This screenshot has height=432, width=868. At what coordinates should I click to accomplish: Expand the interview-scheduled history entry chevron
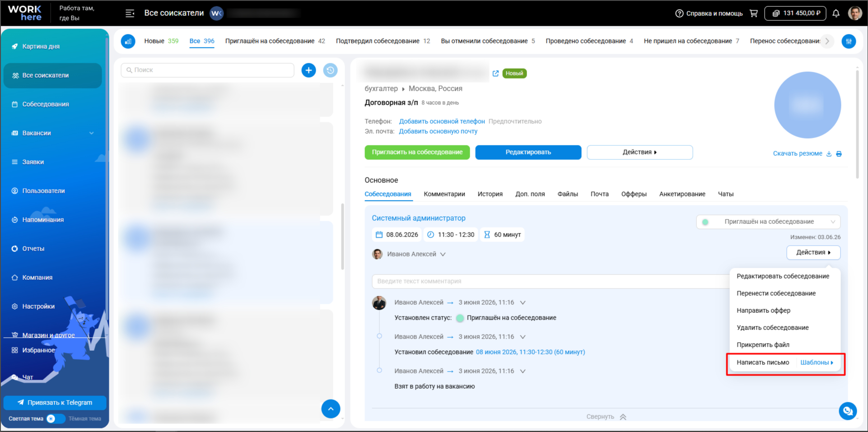click(x=523, y=337)
